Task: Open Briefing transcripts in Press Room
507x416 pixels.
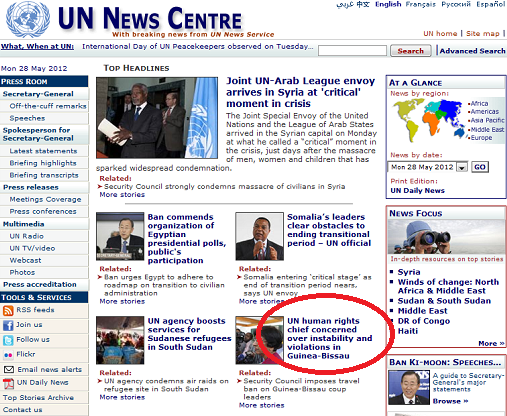Action: pos(44,175)
